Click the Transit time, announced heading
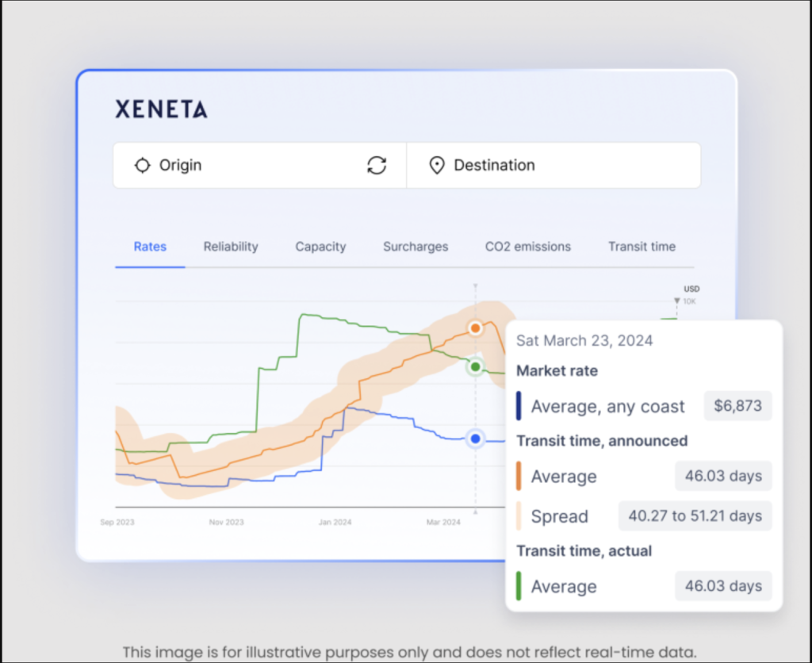Image resolution: width=812 pixels, height=663 pixels. 603,441
